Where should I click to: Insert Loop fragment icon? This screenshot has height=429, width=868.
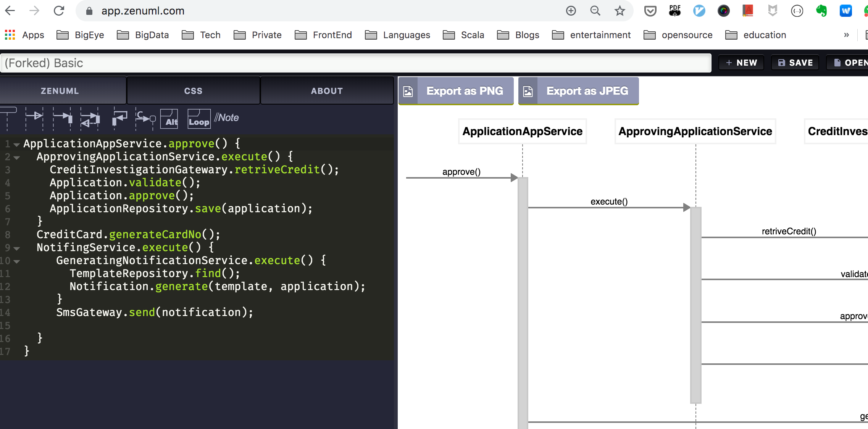[199, 119]
